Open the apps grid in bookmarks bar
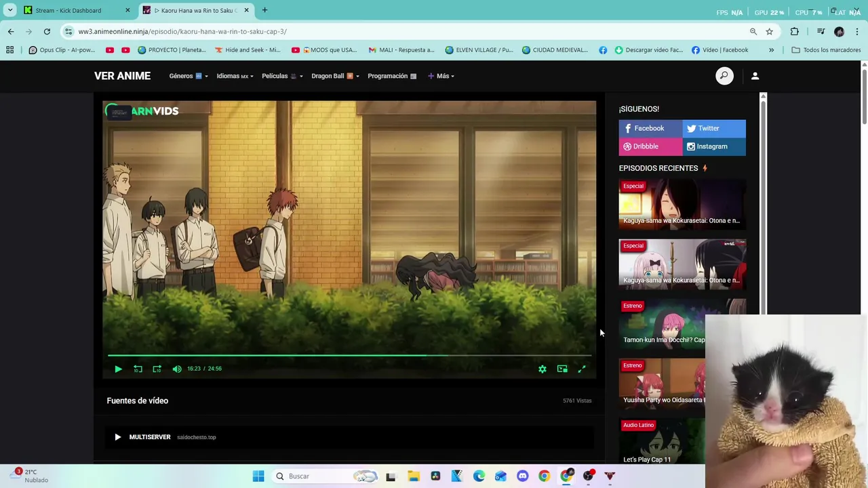The width and height of the screenshot is (868, 488). [x=9, y=49]
